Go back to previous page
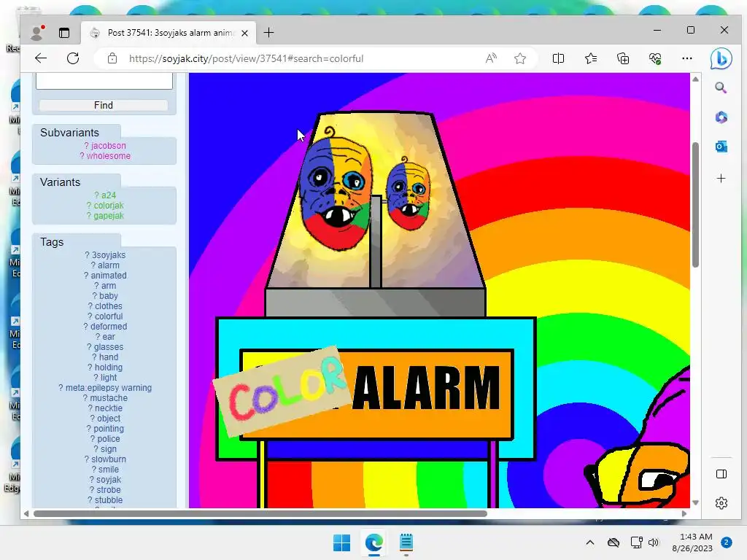Viewport: 747px width, 560px height. pos(41,58)
